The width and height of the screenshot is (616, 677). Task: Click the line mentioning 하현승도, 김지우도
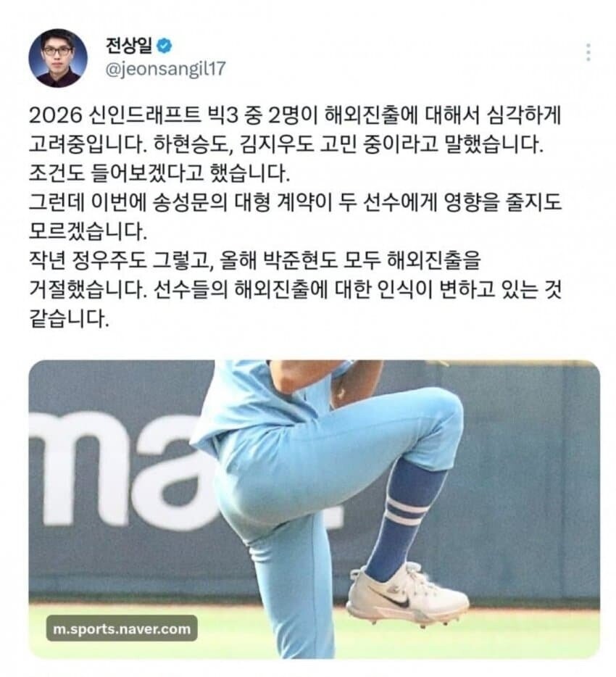[x=286, y=145]
